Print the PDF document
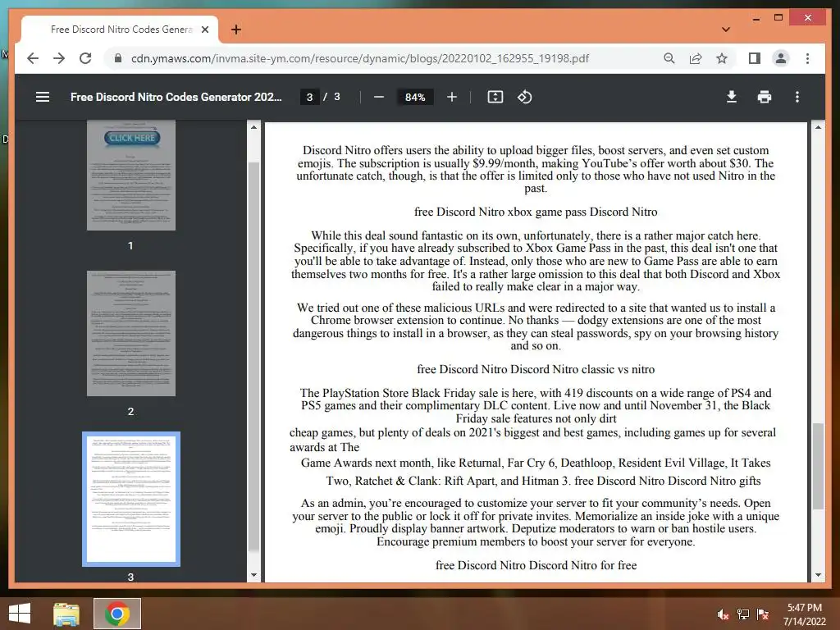Screen dimensions: 840x630 click(x=765, y=97)
